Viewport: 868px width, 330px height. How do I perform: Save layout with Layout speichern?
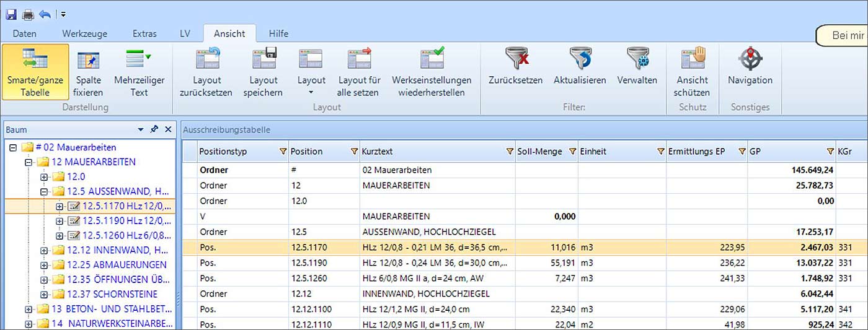[x=263, y=72]
